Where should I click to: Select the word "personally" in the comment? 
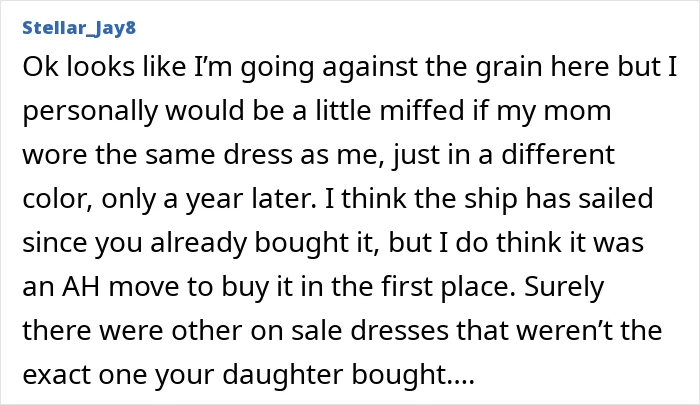tap(90, 111)
